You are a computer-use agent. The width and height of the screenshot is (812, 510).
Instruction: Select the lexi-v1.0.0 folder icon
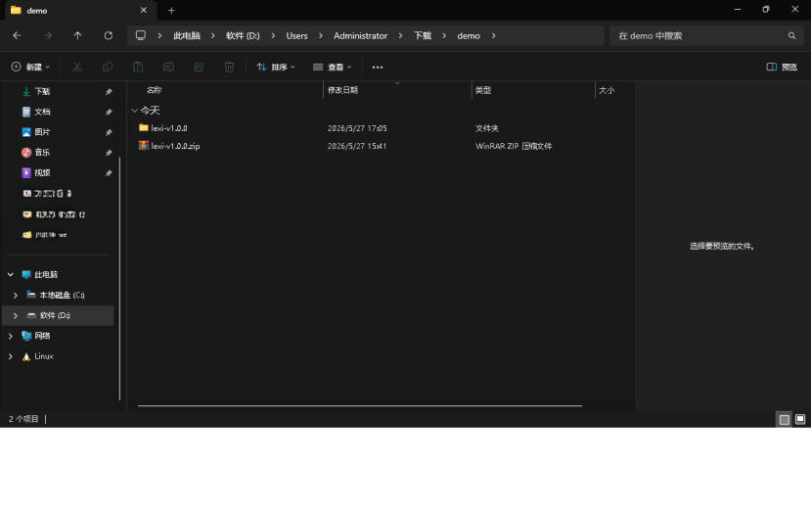(x=144, y=128)
